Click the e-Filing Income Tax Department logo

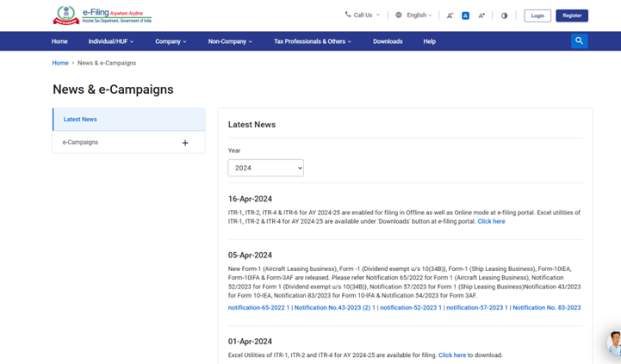click(102, 15)
